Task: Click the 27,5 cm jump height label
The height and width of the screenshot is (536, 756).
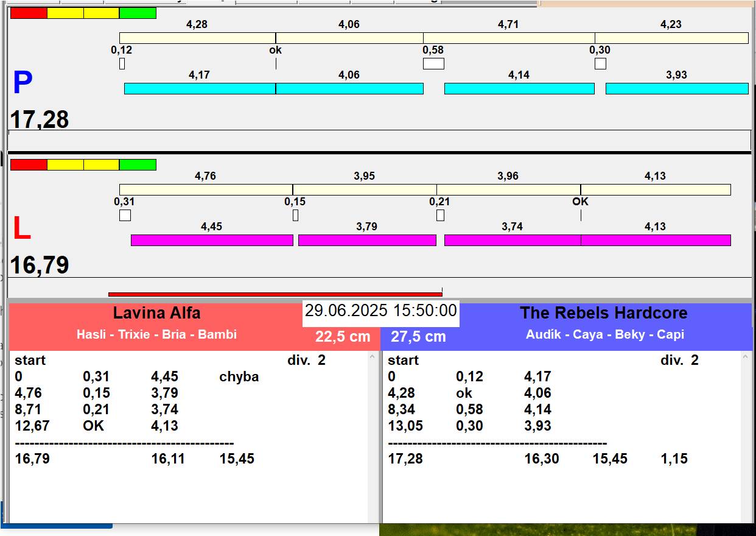Action: (x=418, y=337)
